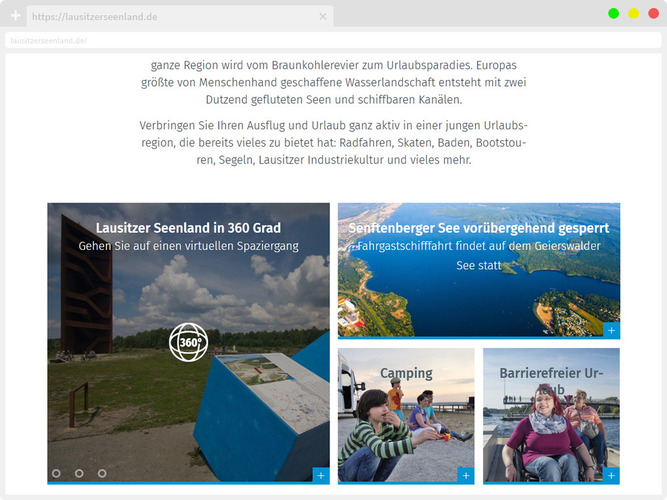The width and height of the screenshot is (667, 500).
Task: Open a new tab with the plus icon
Action: [15, 17]
